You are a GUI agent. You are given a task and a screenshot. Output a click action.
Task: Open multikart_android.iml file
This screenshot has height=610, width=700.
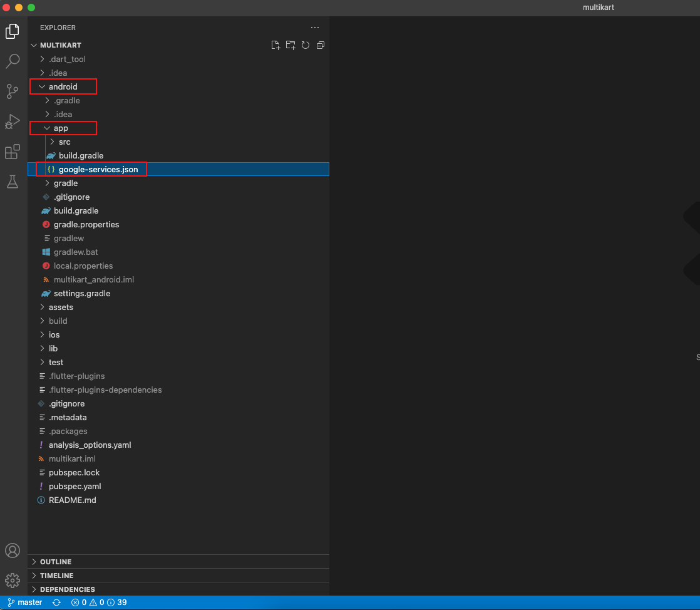click(178, 279)
